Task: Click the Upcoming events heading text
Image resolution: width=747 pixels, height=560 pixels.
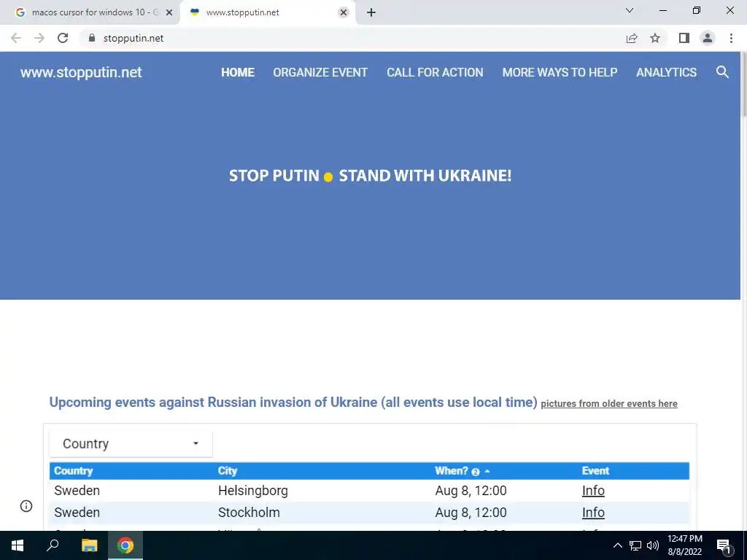Action: (x=293, y=402)
